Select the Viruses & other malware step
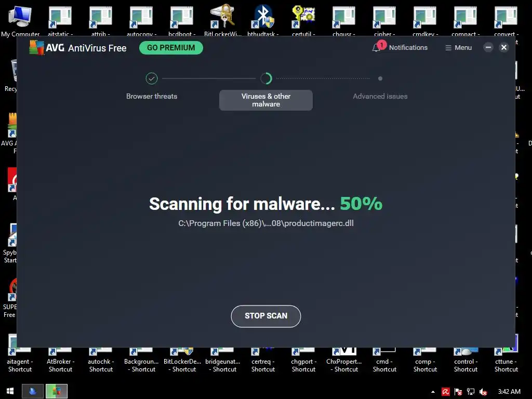 tap(266, 100)
